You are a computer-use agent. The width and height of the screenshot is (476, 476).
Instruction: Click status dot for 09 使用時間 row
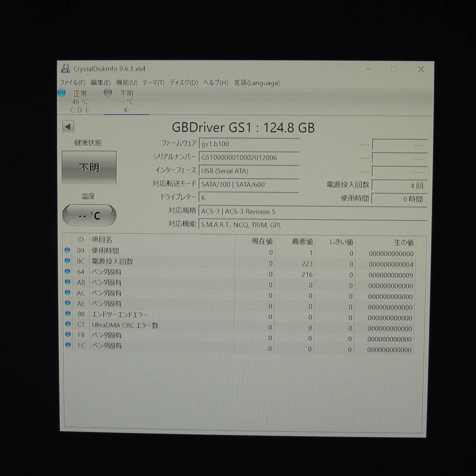coord(67,250)
